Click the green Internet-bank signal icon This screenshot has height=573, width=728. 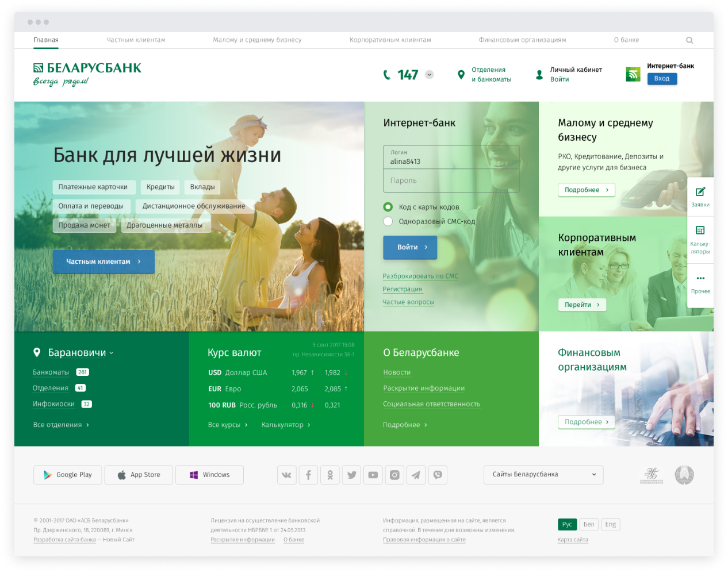[633, 74]
